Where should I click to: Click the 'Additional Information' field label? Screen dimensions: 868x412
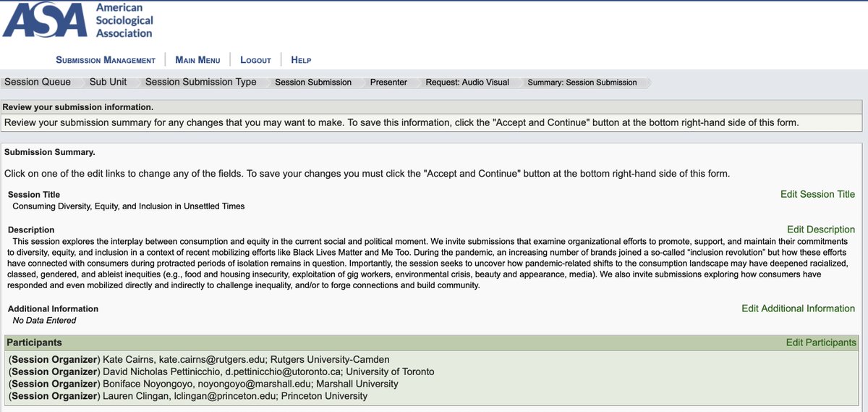click(x=53, y=308)
